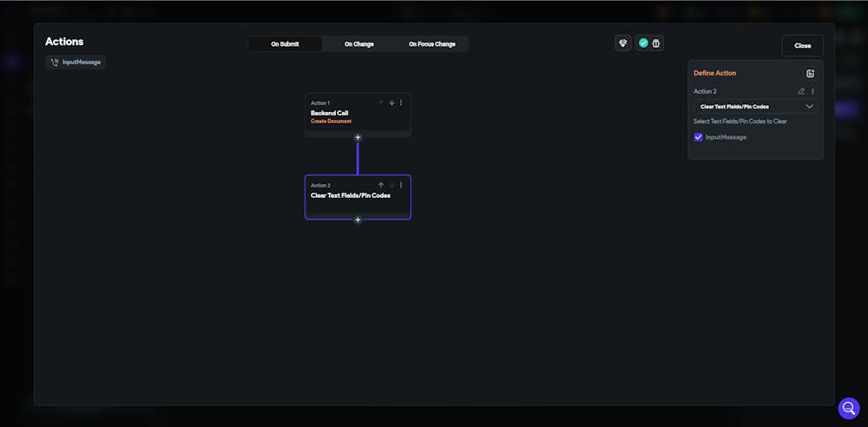The width and height of the screenshot is (868, 427).
Task: Open the three-dot menu in Define Action panel
Action: pyautogui.click(x=812, y=91)
